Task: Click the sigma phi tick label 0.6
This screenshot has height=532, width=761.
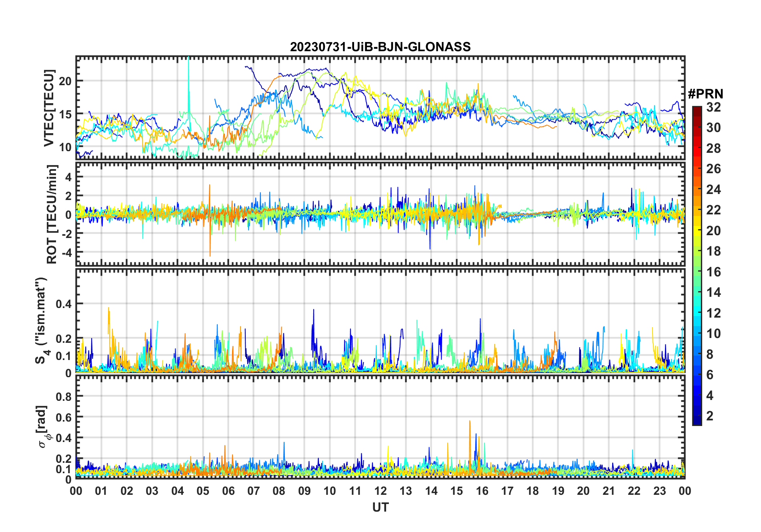Action: 64,418
